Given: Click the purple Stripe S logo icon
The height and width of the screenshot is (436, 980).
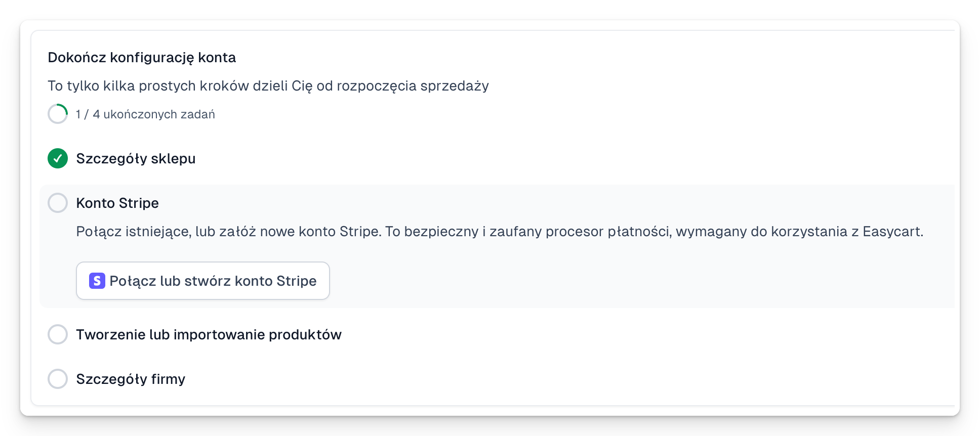Looking at the screenshot, I should (97, 281).
